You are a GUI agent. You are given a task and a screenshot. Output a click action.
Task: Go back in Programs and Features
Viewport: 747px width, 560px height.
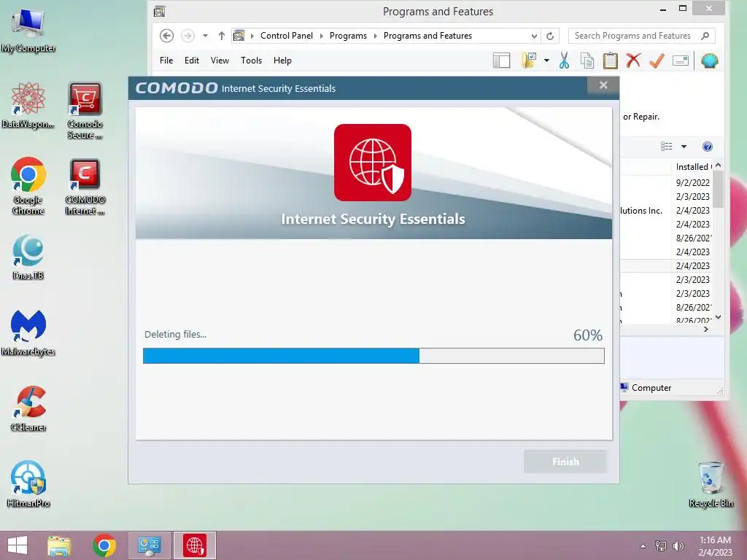pos(166,36)
